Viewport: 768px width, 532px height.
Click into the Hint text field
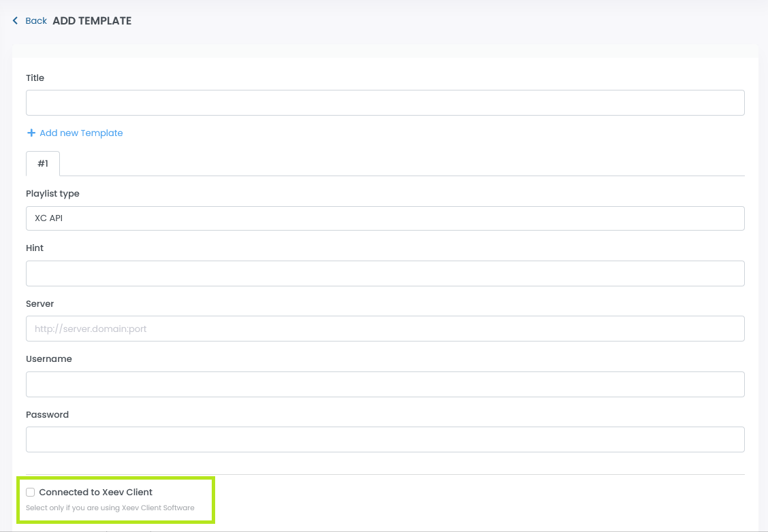[x=385, y=273]
